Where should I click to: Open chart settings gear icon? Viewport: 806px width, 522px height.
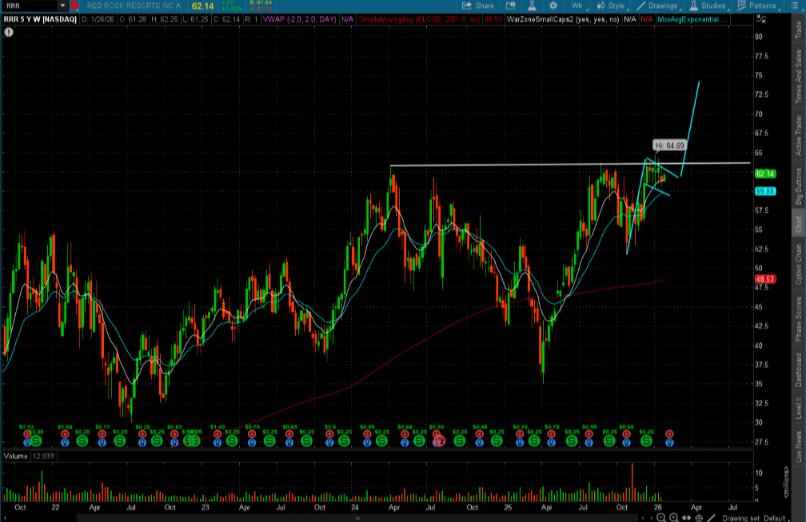click(x=553, y=6)
